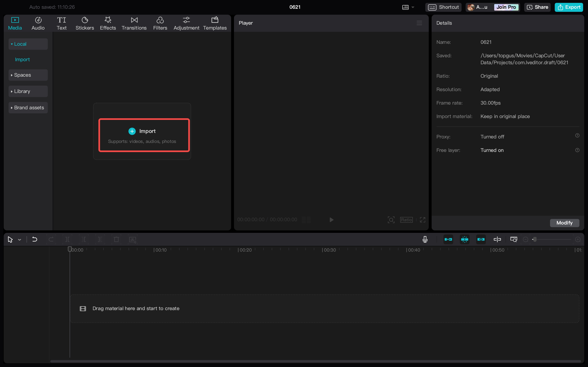The image size is (588, 367).
Task: Toggle main track magnet on timeline
Action: coord(448,239)
